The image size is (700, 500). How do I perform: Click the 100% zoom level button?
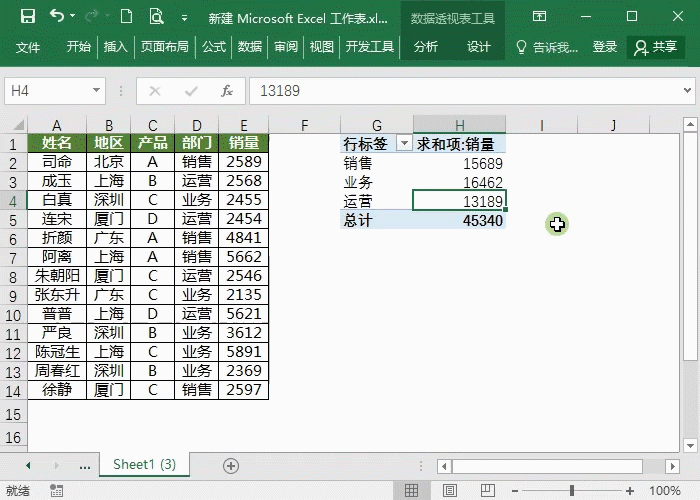[665, 491]
